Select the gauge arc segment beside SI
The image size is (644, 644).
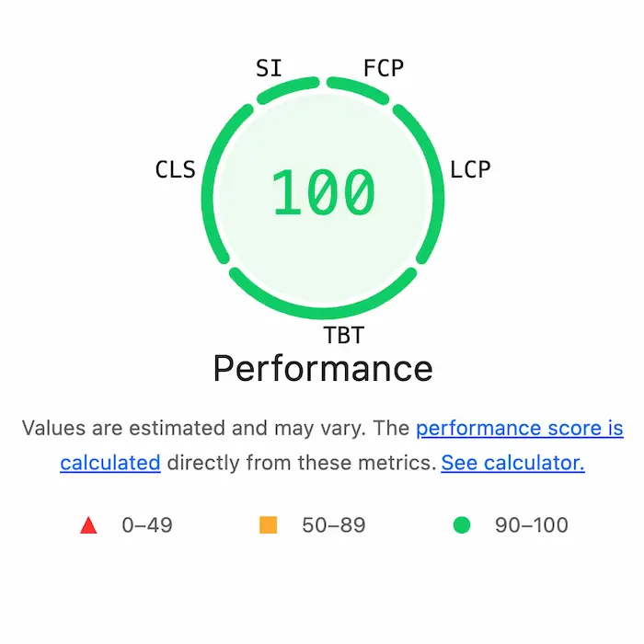287,87
